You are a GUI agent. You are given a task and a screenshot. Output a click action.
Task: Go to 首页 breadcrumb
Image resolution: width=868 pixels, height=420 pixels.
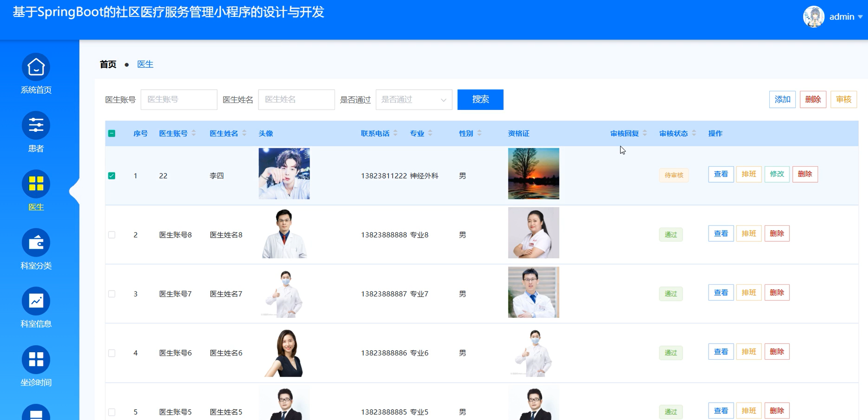108,64
